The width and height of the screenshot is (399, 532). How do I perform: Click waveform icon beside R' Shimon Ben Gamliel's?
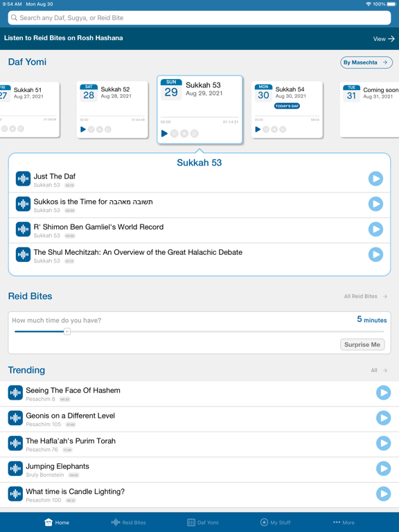tap(23, 229)
